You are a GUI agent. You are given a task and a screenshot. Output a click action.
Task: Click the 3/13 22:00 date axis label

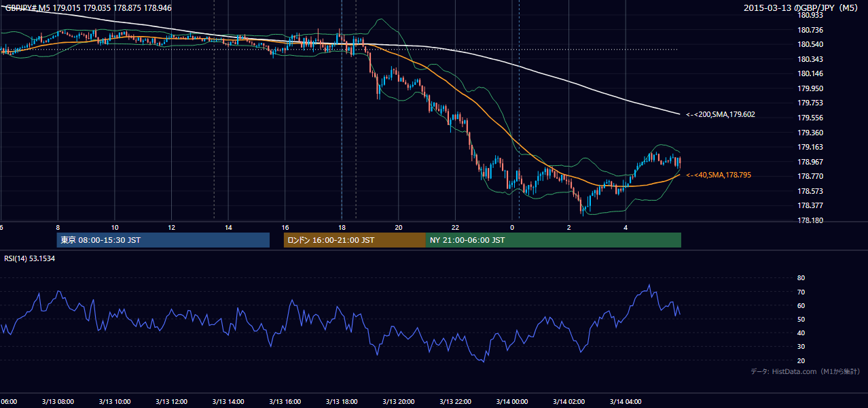coord(455,401)
